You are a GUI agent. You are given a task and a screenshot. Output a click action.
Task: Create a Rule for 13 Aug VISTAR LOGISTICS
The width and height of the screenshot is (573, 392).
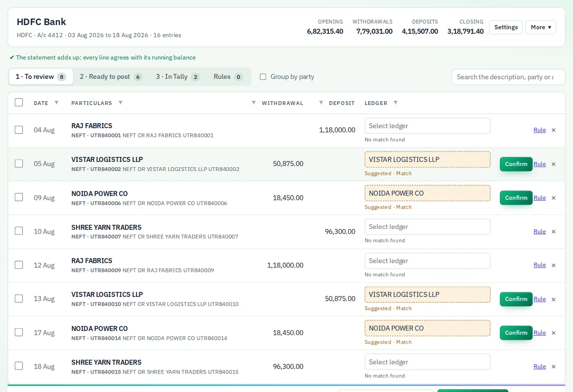540,299
